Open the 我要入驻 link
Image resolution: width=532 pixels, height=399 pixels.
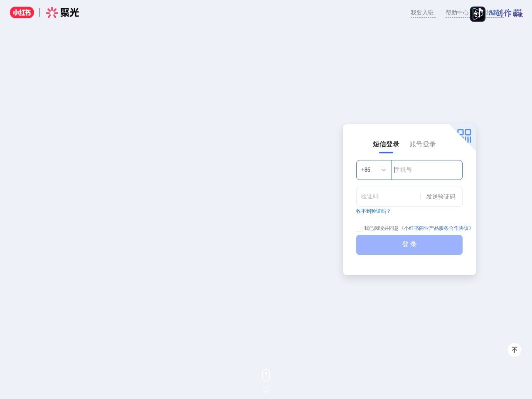pos(423,13)
